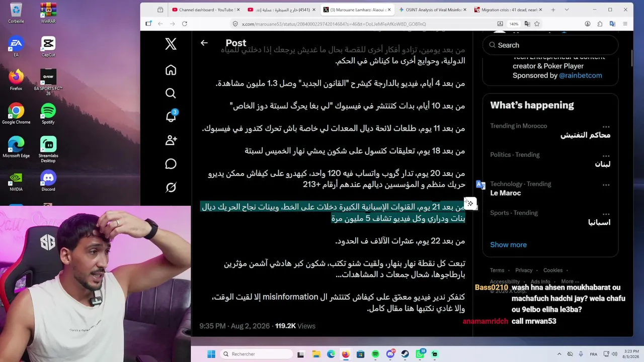The height and width of the screenshot is (362, 644).
Task: Go to the X Home feed icon
Action: click(171, 70)
